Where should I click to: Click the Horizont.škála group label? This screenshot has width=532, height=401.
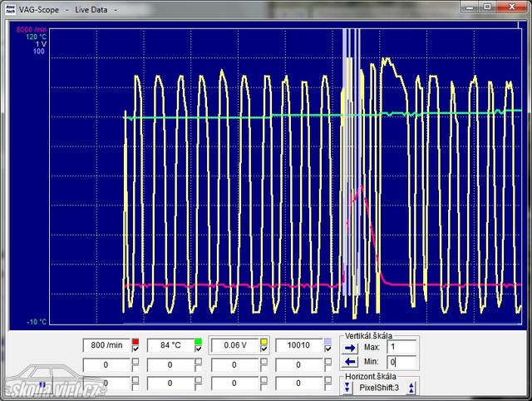(x=371, y=377)
